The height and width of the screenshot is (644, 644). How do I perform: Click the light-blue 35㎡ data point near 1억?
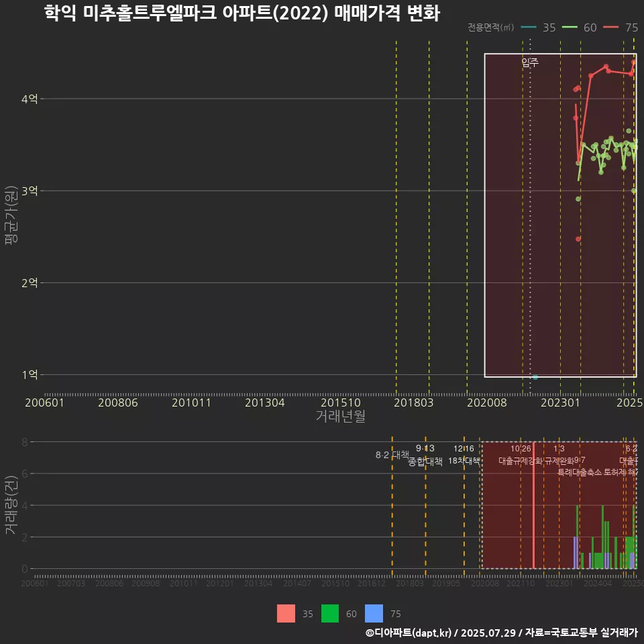click(x=535, y=377)
